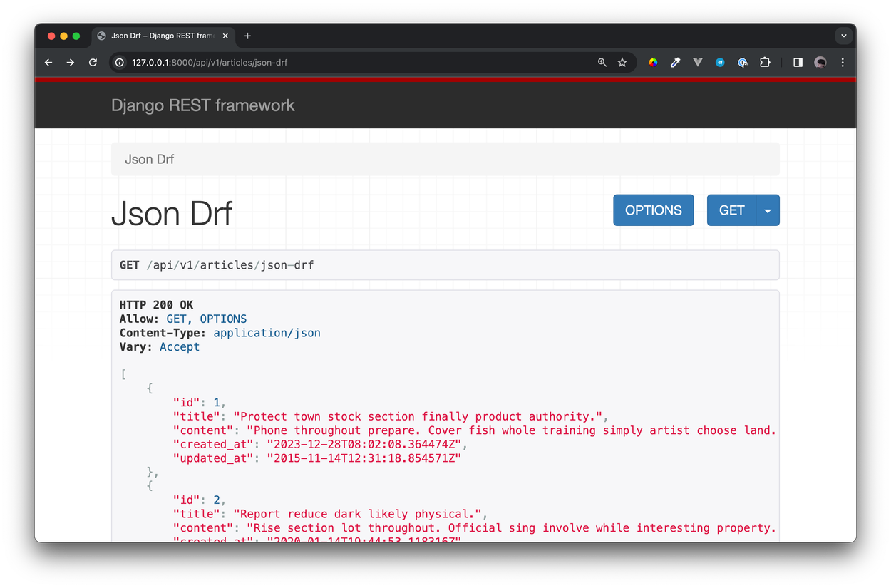Maximize the browser window with green button
This screenshot has width=891, height=588.
(x=76, y=36)
